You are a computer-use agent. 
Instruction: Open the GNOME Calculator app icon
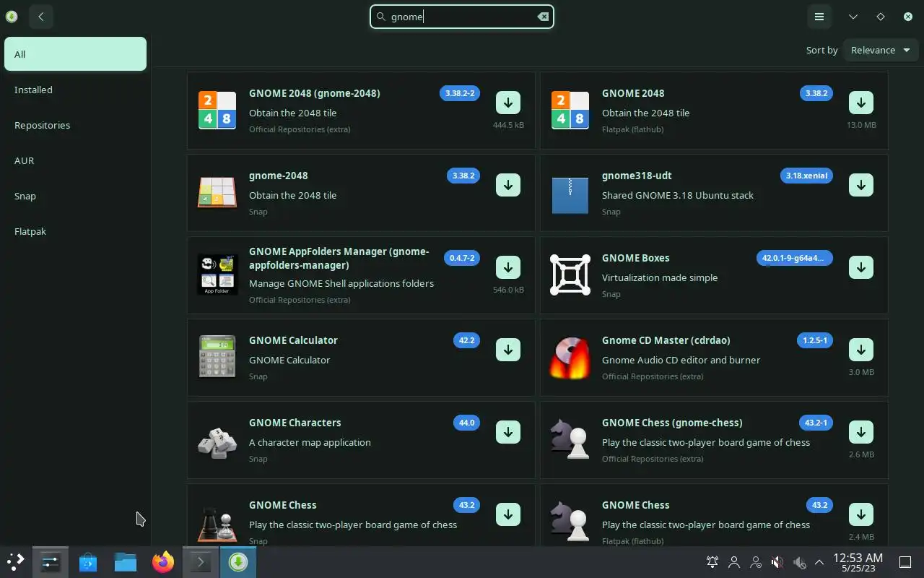point(217,357)
